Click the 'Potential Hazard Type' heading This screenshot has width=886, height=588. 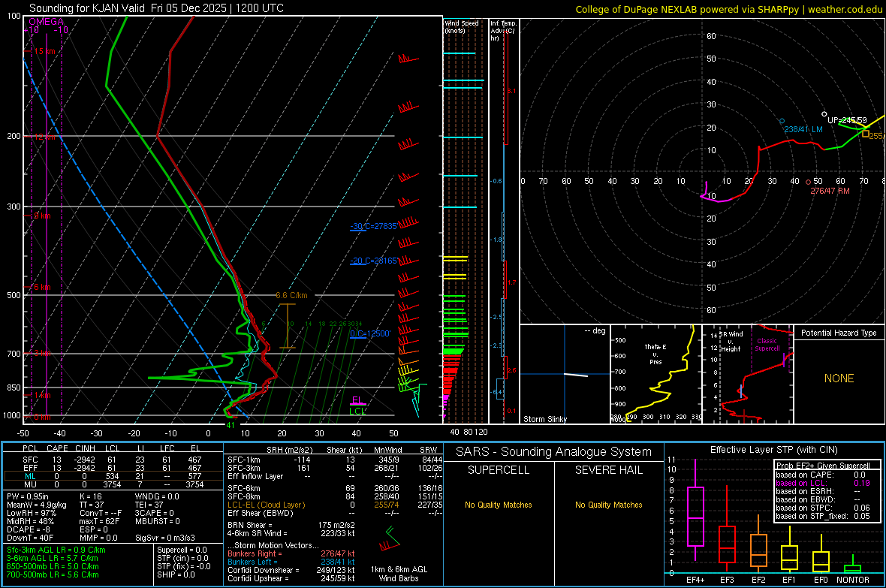(839, 333)
